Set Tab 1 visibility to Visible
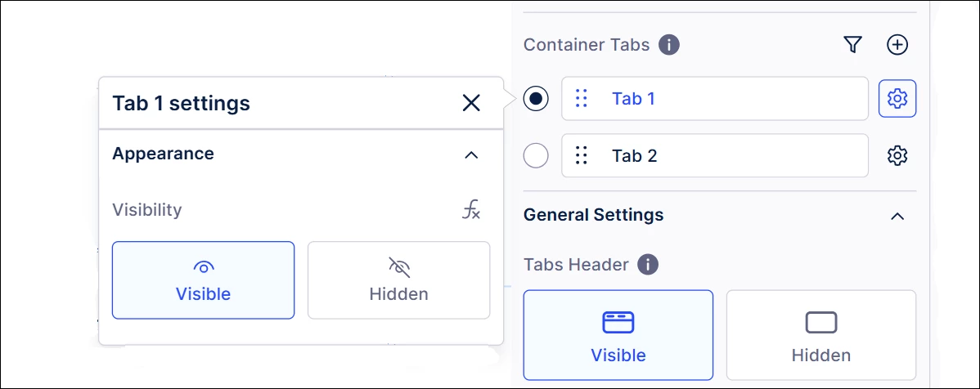The height and width of the screenshot is (389, 980). point(203,280)
